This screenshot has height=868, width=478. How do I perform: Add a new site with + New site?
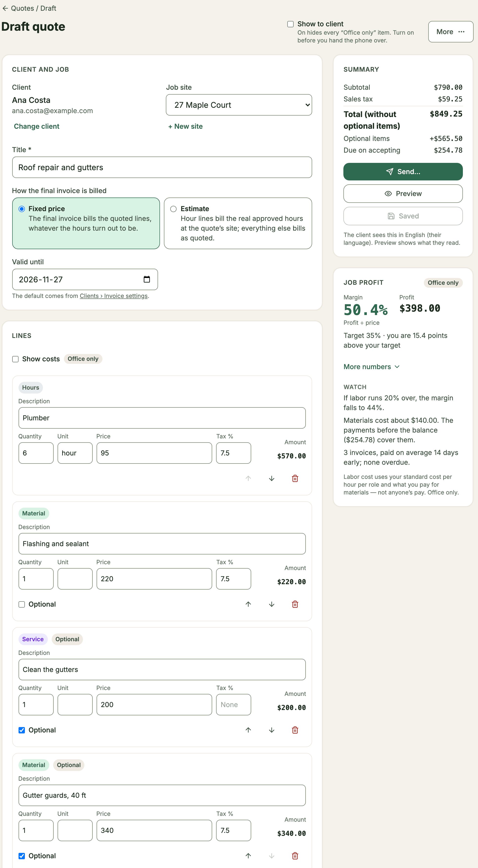tap(185, 126)
